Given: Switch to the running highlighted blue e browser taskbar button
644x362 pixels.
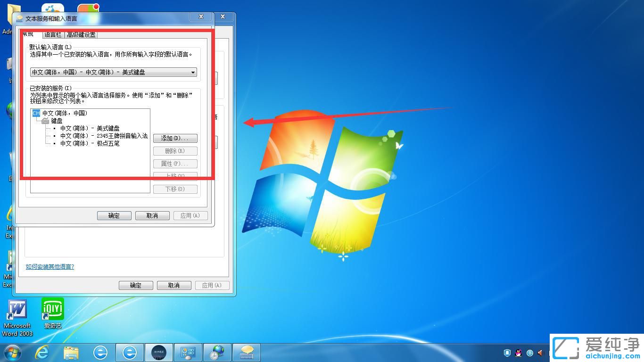Looking at the screenshot, I should [130, 352].
